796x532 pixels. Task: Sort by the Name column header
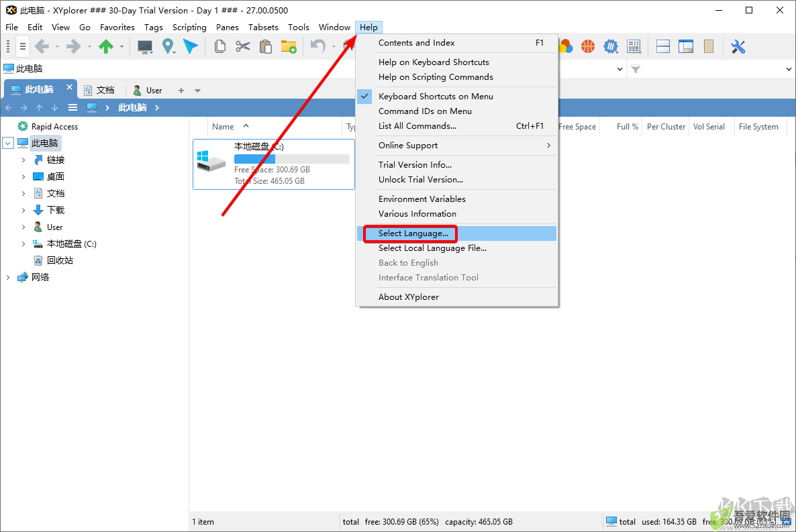223,127
